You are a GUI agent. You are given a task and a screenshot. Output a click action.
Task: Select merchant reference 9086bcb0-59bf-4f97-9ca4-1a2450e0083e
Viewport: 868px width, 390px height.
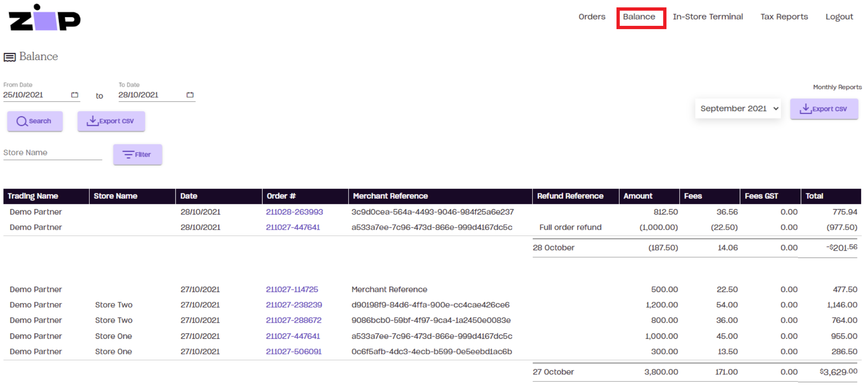point(431,320)
